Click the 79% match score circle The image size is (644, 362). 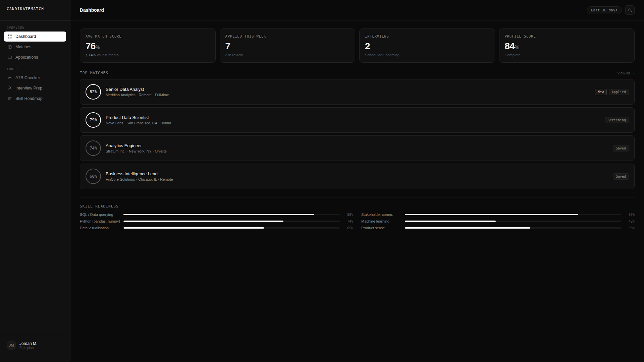(x=93, y=120)
